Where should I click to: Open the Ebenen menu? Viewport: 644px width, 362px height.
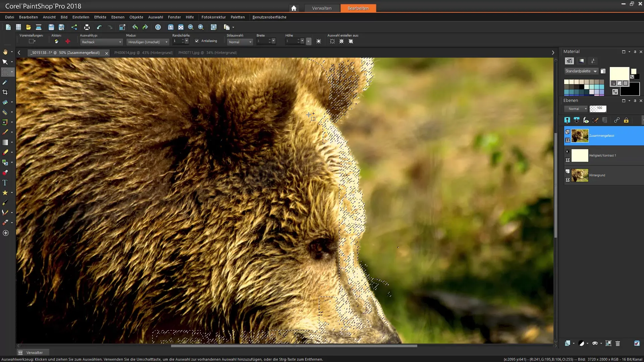[118, 17]
